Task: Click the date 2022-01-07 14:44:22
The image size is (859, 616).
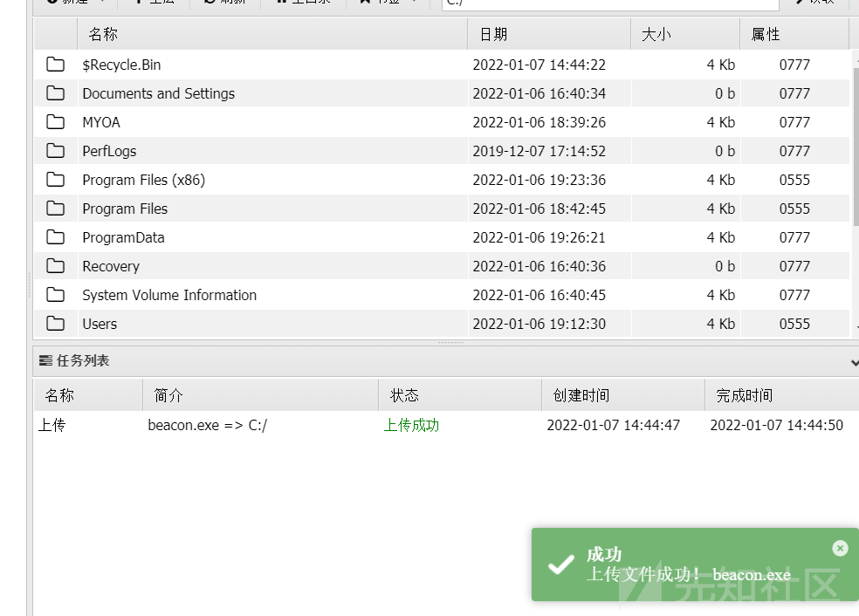Action: (x=539, y=65)
